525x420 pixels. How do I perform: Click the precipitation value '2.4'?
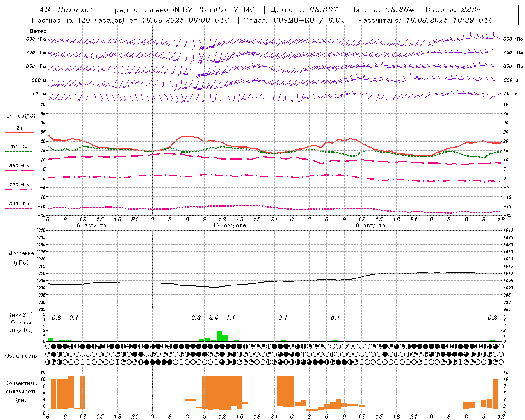click(x=213, y=318)
